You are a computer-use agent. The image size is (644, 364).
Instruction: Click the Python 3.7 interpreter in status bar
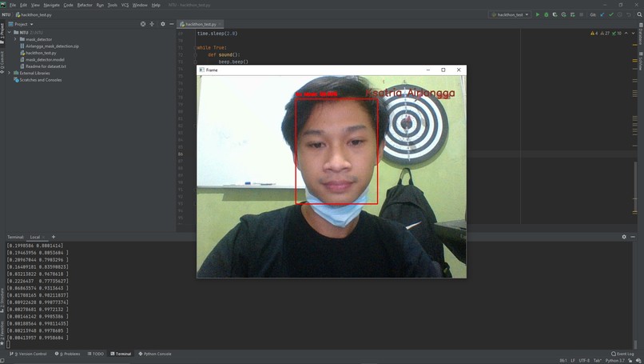pyautogui.click(x=614, y=361)
